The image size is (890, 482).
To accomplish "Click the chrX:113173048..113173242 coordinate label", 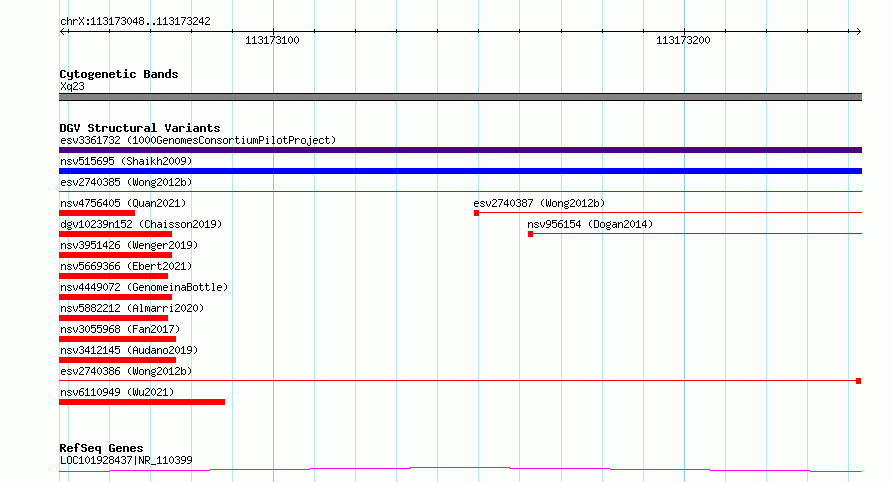I will coord(135,22).
